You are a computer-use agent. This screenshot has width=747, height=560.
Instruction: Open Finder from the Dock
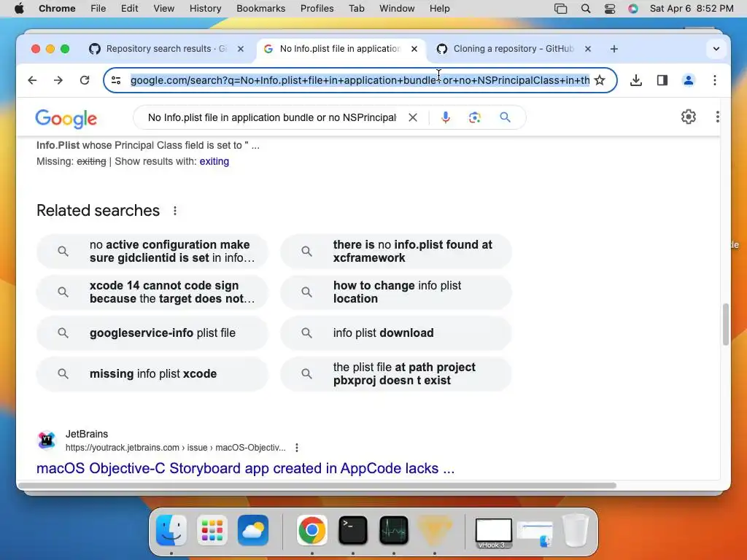pos(171,530)
